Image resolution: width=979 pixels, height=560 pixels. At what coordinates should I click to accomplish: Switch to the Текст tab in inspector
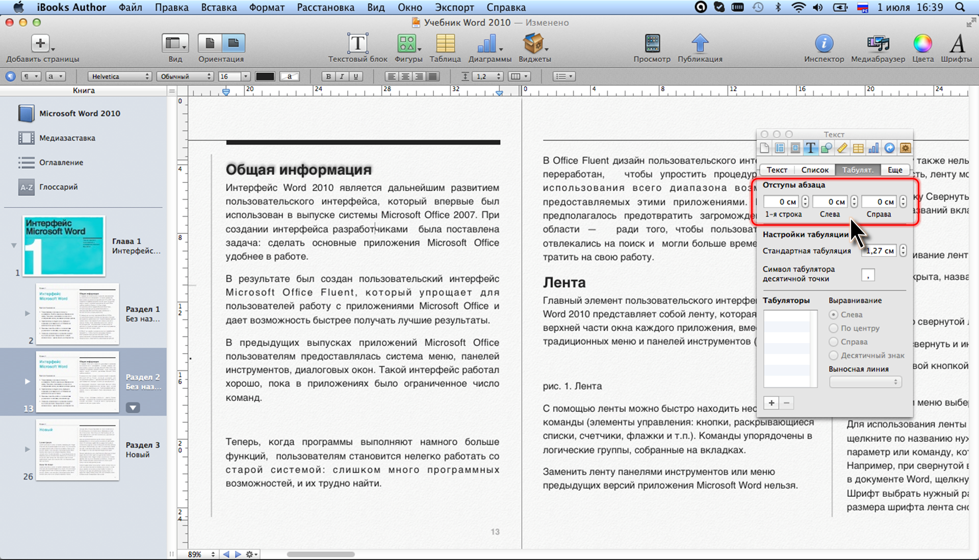point(777,170)
